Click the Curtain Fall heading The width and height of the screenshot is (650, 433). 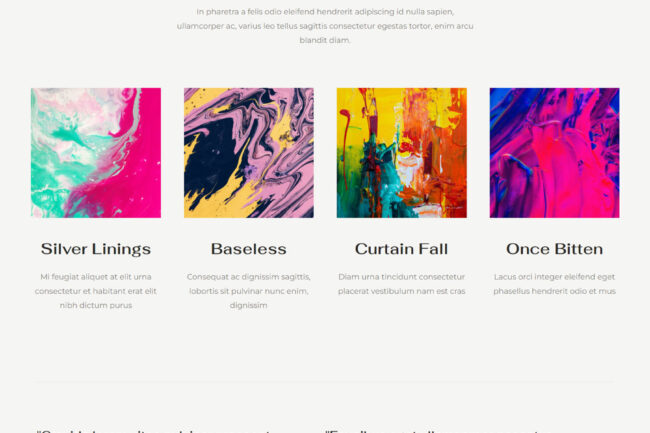[402, 249]
